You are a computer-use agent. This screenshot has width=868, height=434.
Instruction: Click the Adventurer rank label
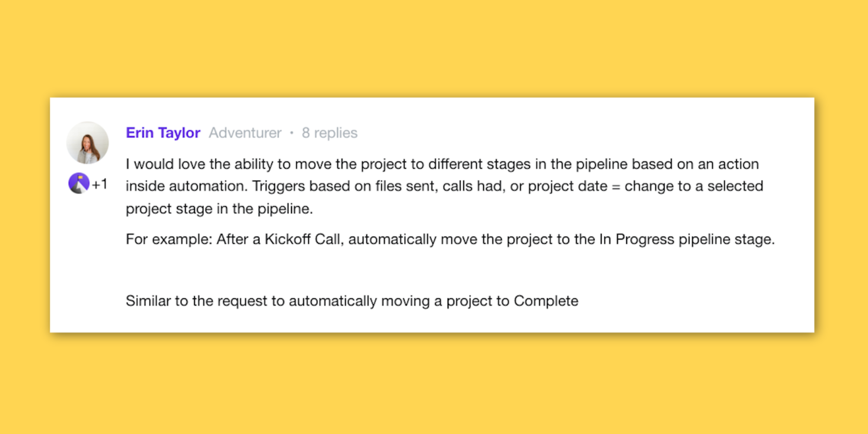[x=245, y=133]
